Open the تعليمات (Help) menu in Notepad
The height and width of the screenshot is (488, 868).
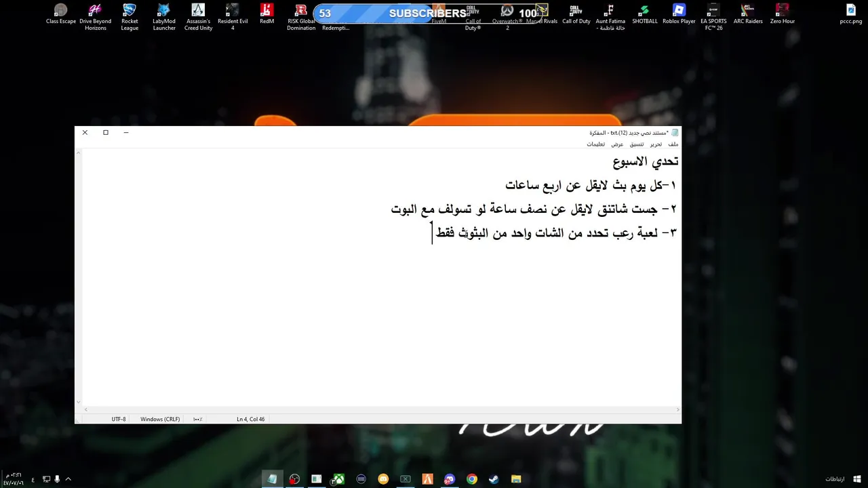596,144
